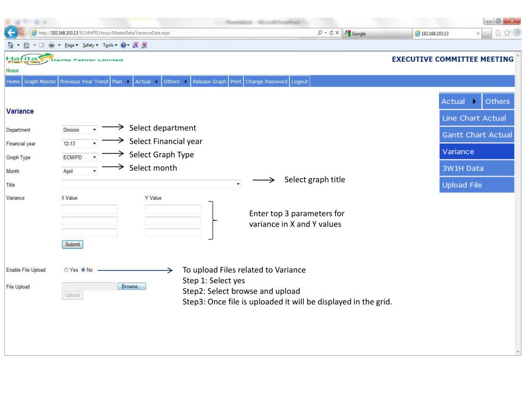Viewport: 532px width, 399px height.
Task: Open the Home menu item
Action: 13,82
